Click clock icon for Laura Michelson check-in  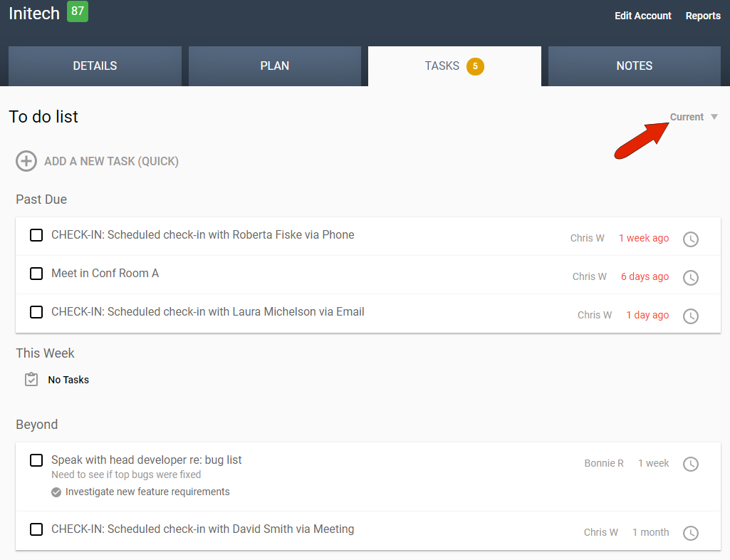[x=690, y=316]
